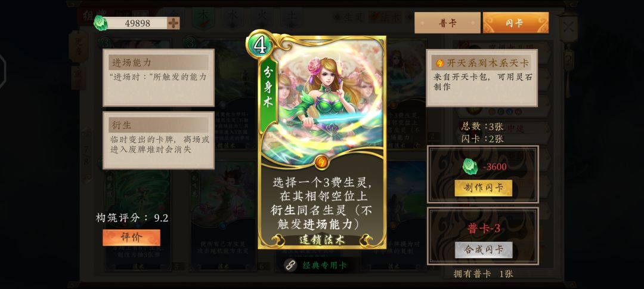
Task: Open the 进场能力 keyword explanation box
Action: click(x=159, y=78)
